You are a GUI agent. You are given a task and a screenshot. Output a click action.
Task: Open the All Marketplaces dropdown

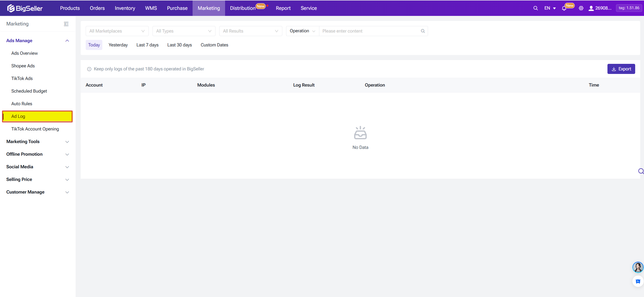[117, 31]
